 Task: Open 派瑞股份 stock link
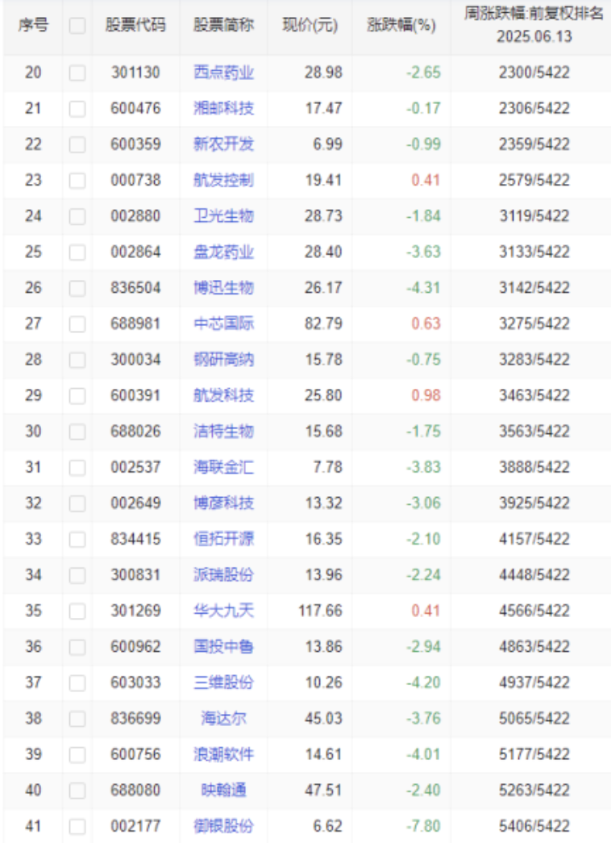(223, 575)
